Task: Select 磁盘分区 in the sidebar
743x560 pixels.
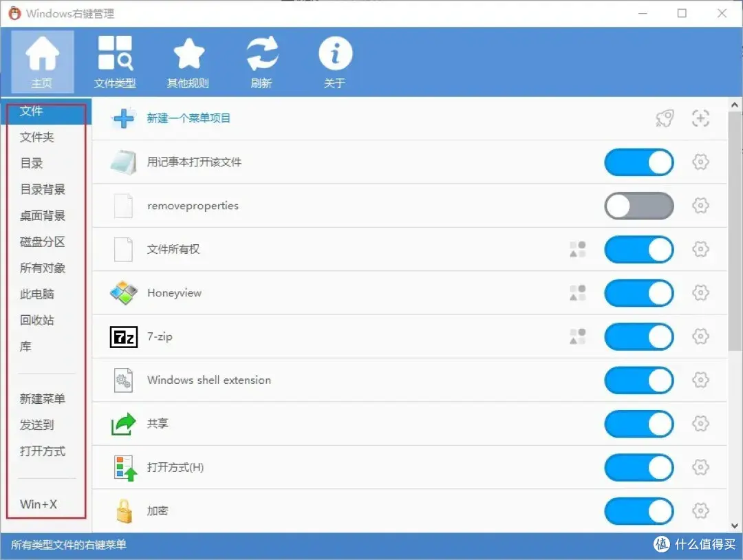Action: click(43, 241)
